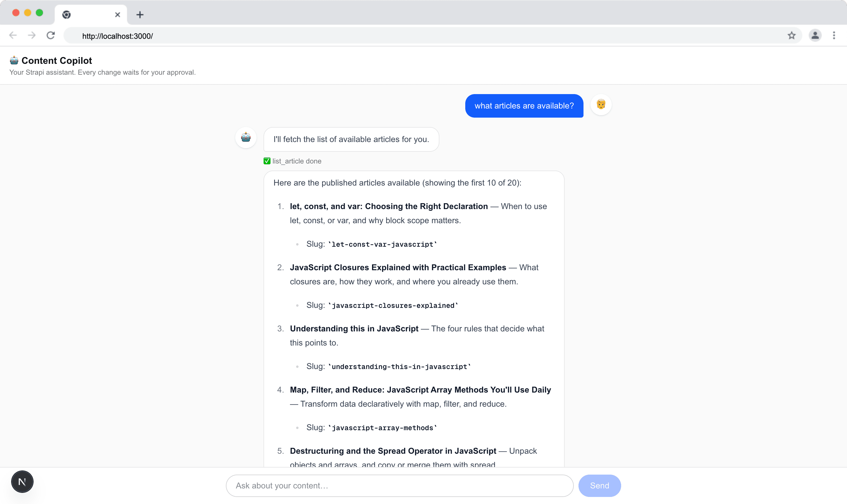Focus the Ask about your content input
847x504 pixels.
(x=400, y=486)
